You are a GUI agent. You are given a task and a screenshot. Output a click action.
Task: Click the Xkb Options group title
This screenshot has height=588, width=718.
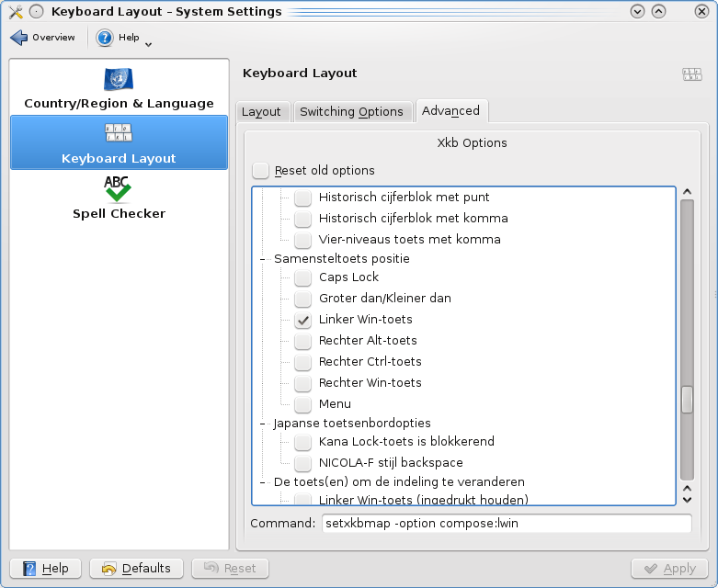[472, 142]
